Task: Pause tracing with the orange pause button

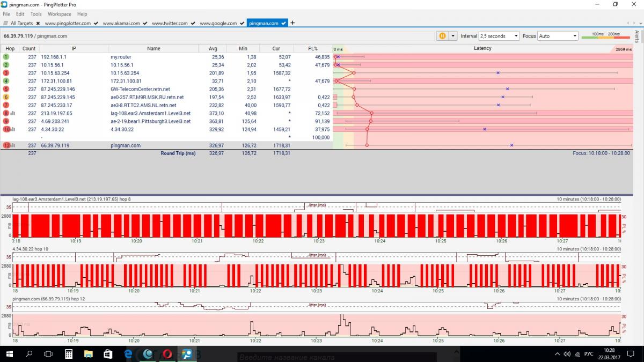Action: 442,36
